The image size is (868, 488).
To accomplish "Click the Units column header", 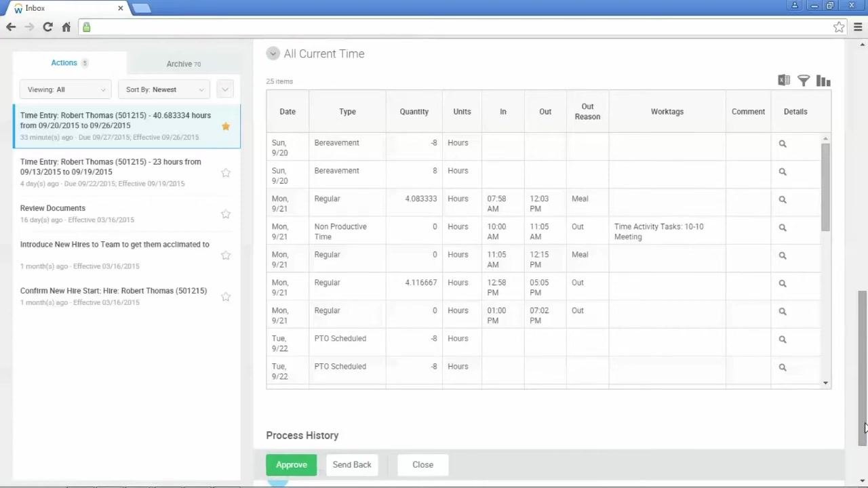I will 462,112.
